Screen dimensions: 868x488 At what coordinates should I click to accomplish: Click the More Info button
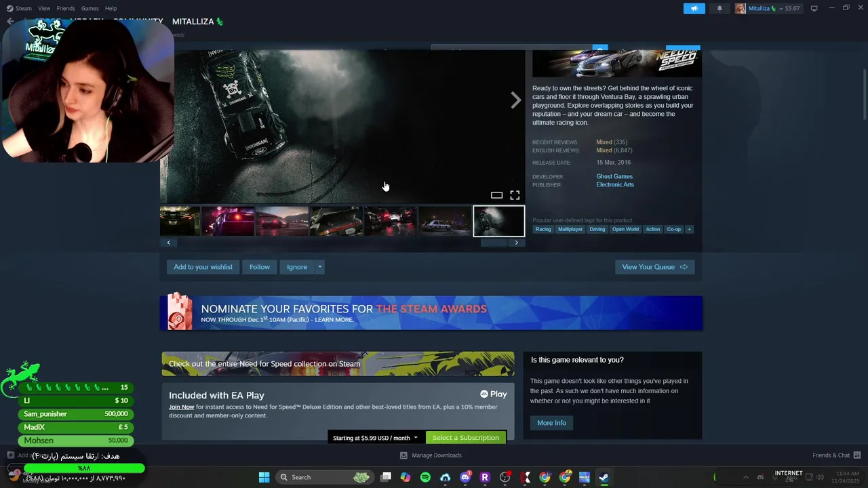[551, 423]
